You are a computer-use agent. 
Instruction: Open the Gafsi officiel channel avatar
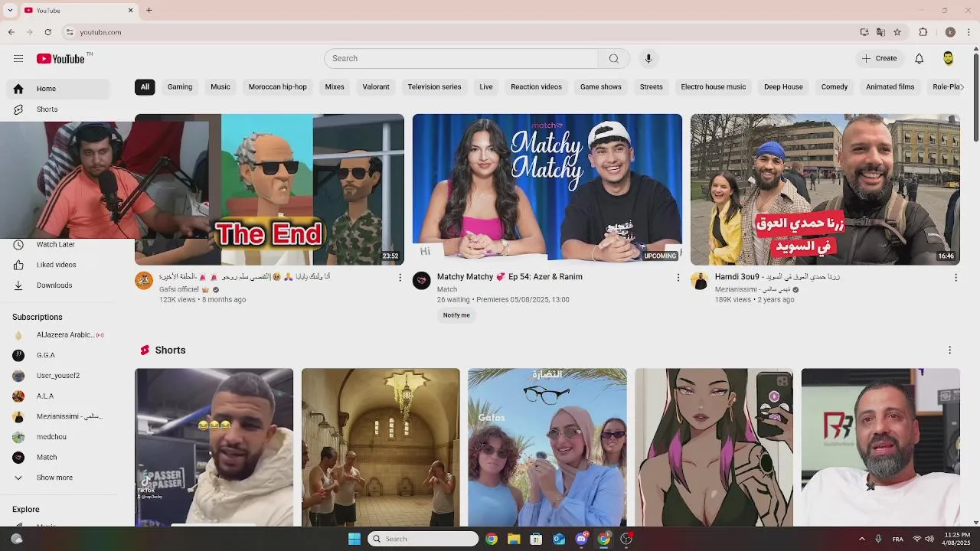144,281
